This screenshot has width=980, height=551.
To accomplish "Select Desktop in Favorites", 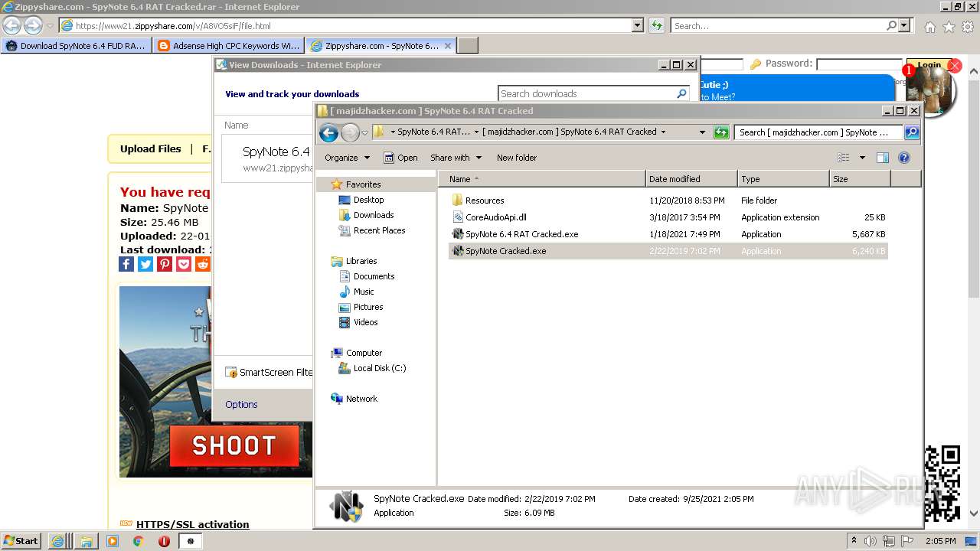I will coord(368,200).
